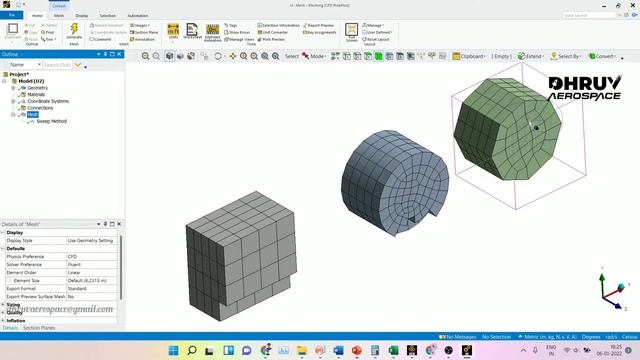This screenshot has width=640, height=360.
Task: Open the Select By dropdown
Action: tap(566, 56)
